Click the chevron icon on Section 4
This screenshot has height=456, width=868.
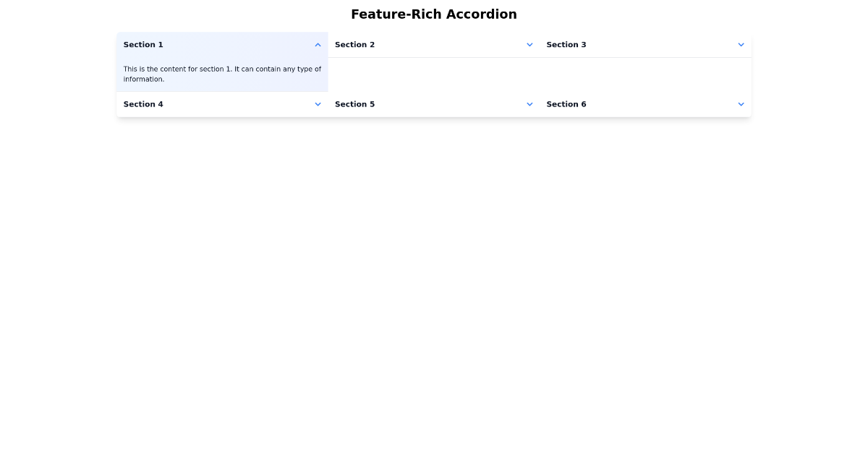tap(318, 104)
